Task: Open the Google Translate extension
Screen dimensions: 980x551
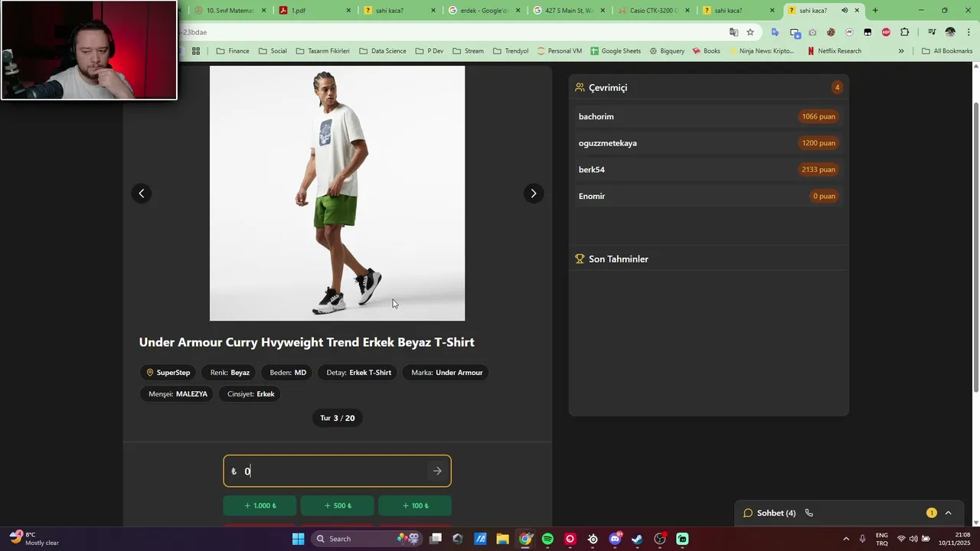Action: click(775, 32)
